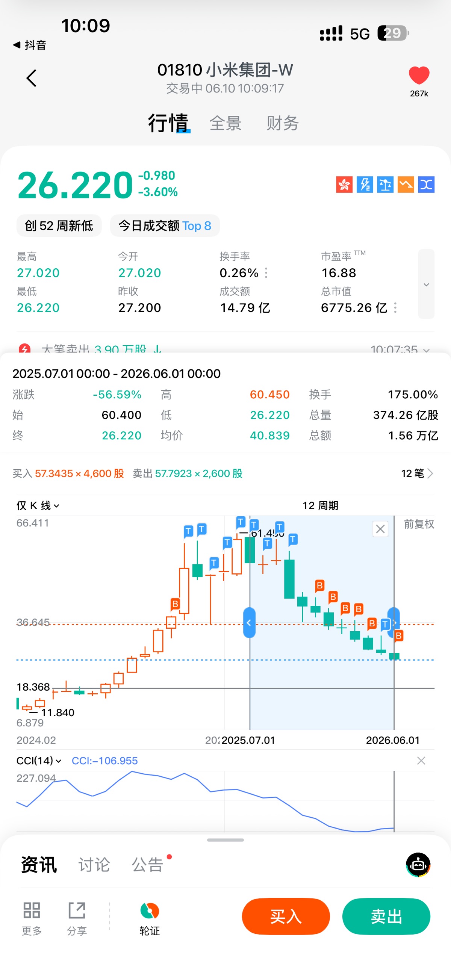Screen dimensions: 451x980
Task: Tap the 创 52 周新低 tag
Action: click(x=59, y=225)
